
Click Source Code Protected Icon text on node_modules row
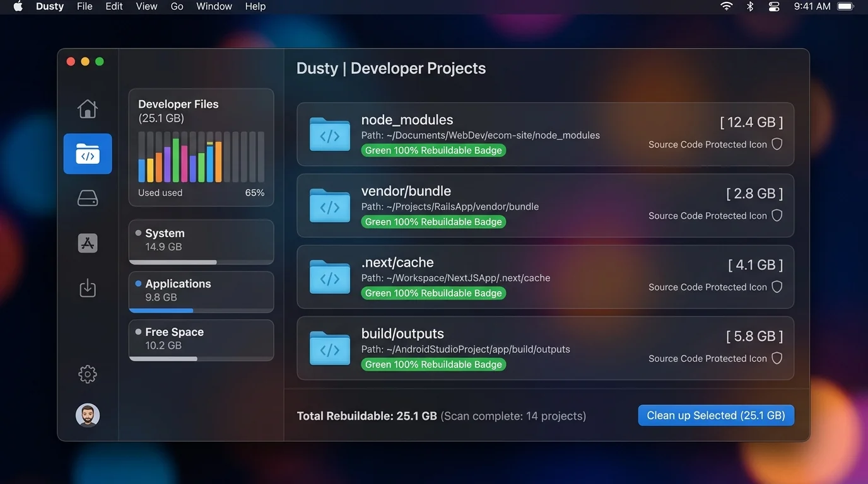click(x=708, y=144)
